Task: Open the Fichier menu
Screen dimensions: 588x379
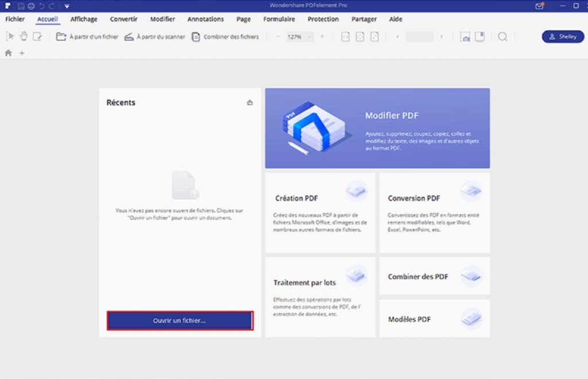Action: [14, 19]
